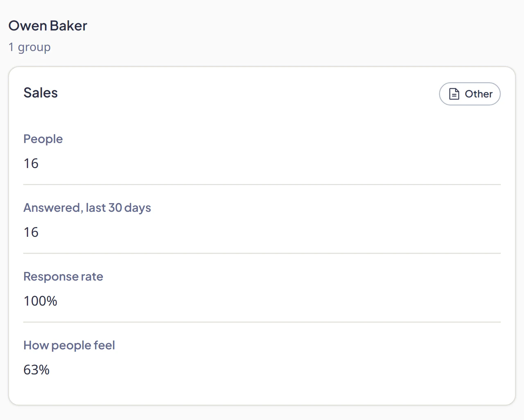
Task: Select the 63% sentiment value
Action: click(x=36, y=370)
